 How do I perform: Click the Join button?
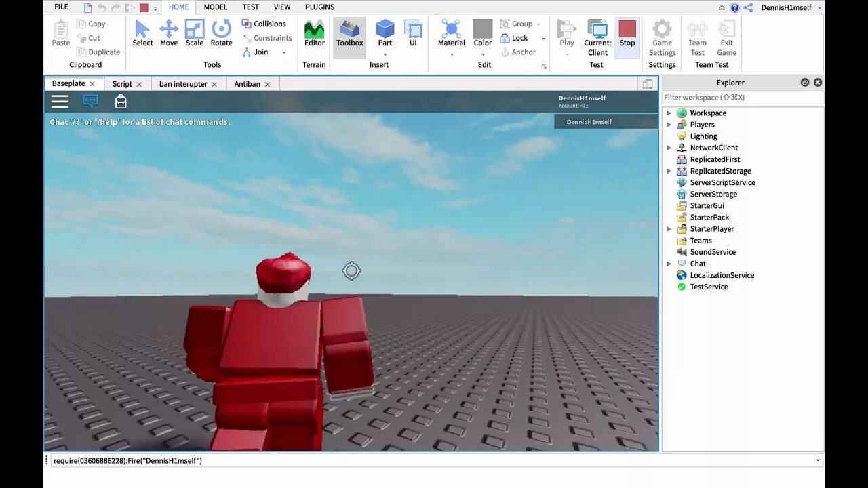click(255, 52)
